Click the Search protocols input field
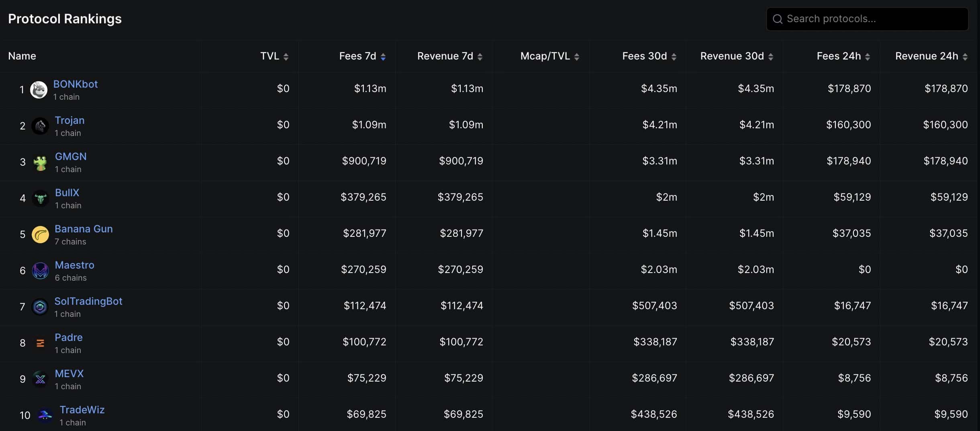This screenshot has width=980, height=431. [x=867, y=19]
